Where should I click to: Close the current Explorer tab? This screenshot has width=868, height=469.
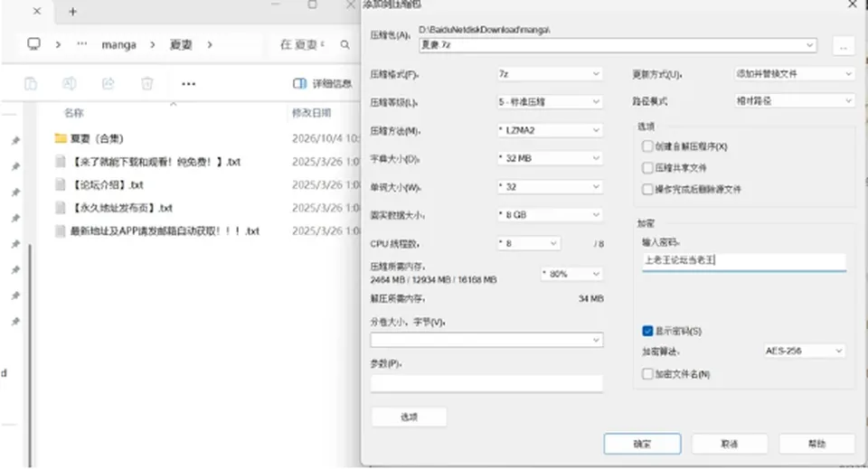tap(37, 11)
